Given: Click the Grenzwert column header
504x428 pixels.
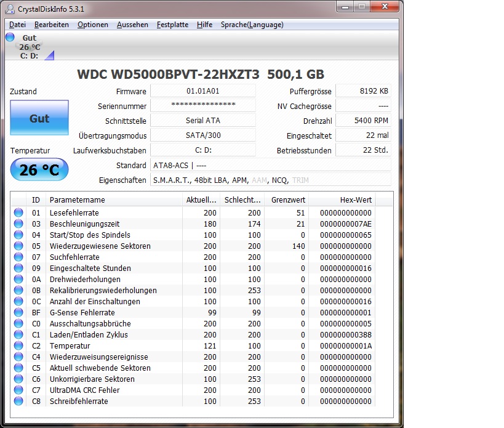Looking at the screenshot, I should 287,200.
